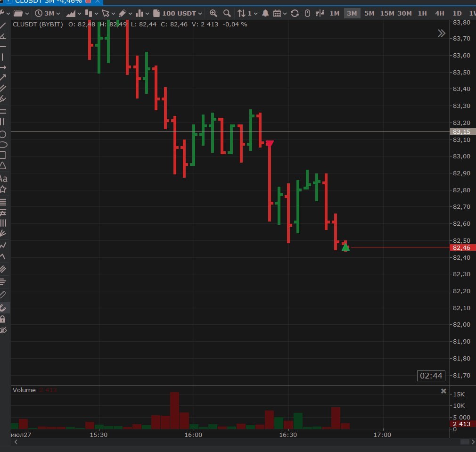This screenshot has width=476, height=452.
Task: Open the 100 USDT template dropdown
Action: (x=177, y=13)
